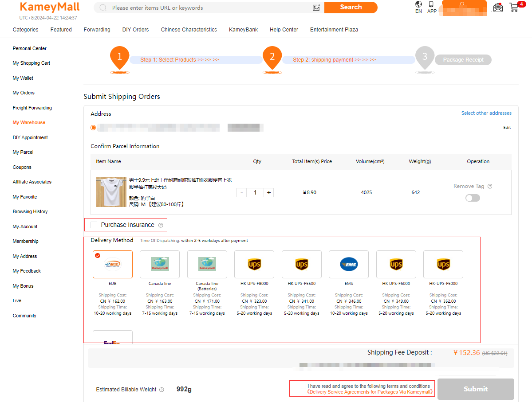Go to Forwarding menu item
Screen dimensions: 532x402
coord(97,30)
